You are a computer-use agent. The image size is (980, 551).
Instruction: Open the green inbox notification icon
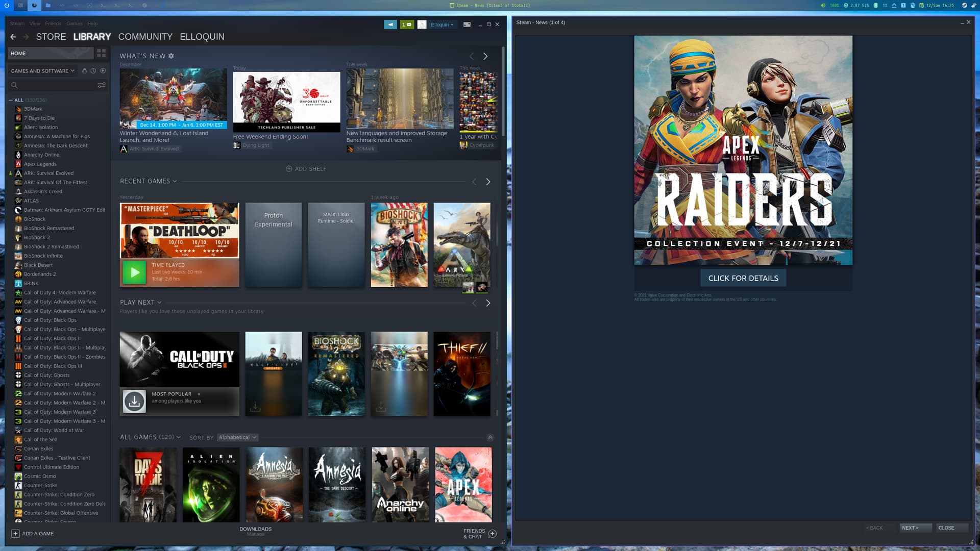click(407, 24)
